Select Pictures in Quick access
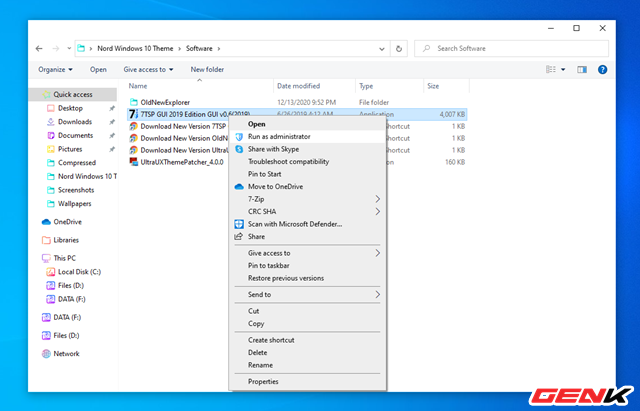The width and height of the screenshot is (640, 411). tap(70, 149)
